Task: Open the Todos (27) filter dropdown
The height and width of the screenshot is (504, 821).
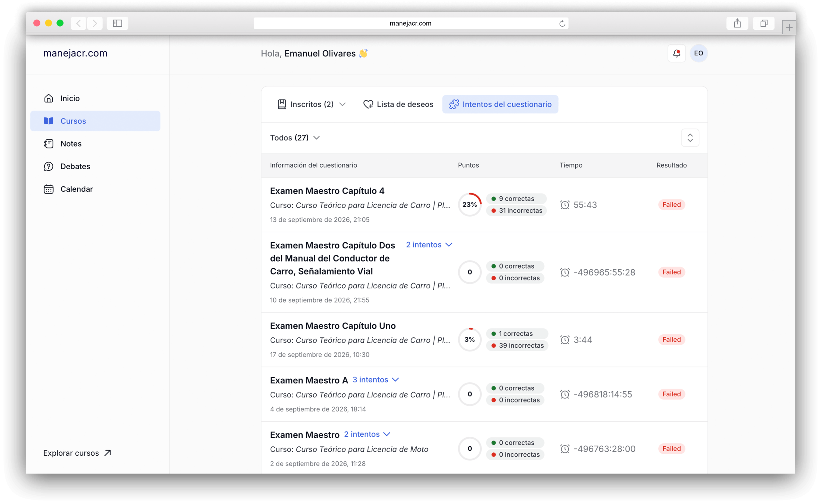Action: 295,138
